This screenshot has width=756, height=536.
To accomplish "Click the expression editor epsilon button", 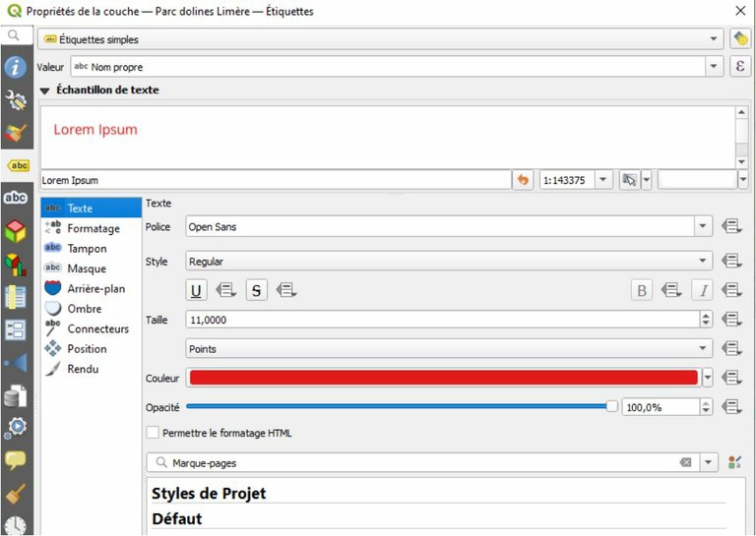I will coord(740,67).
